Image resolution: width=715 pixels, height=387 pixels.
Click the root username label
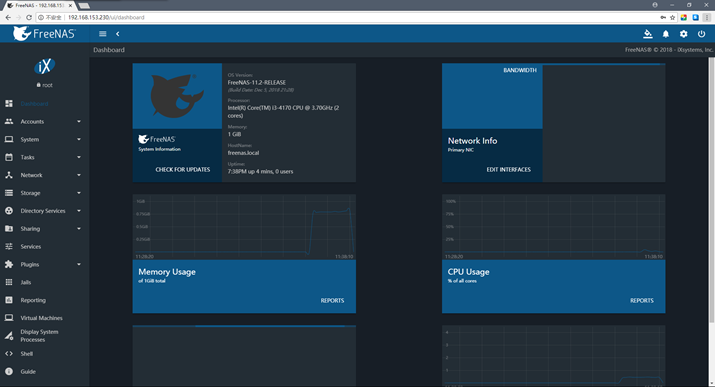[47, 85]
